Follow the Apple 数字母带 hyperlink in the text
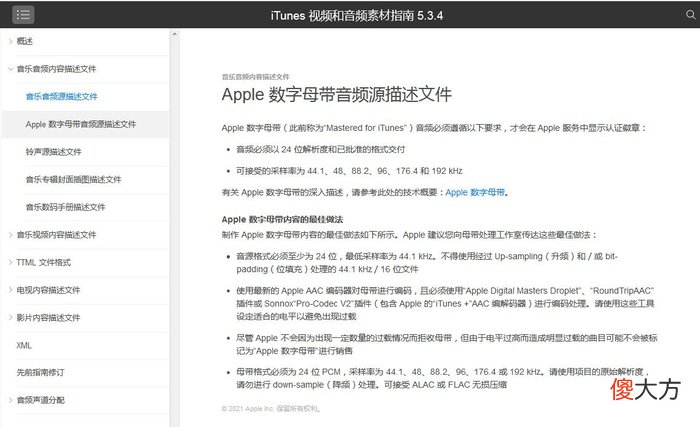The height and width of the screenshot is (427, 700). (475, 193)
